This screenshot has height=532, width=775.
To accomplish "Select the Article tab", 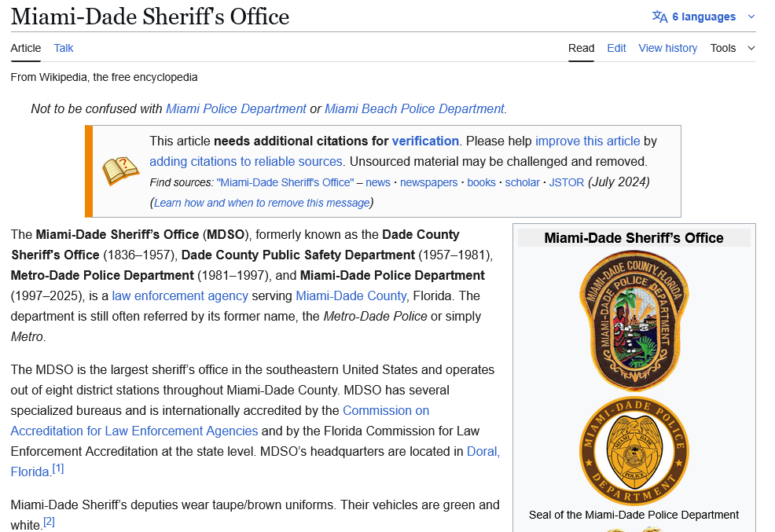I will point(26,48).
